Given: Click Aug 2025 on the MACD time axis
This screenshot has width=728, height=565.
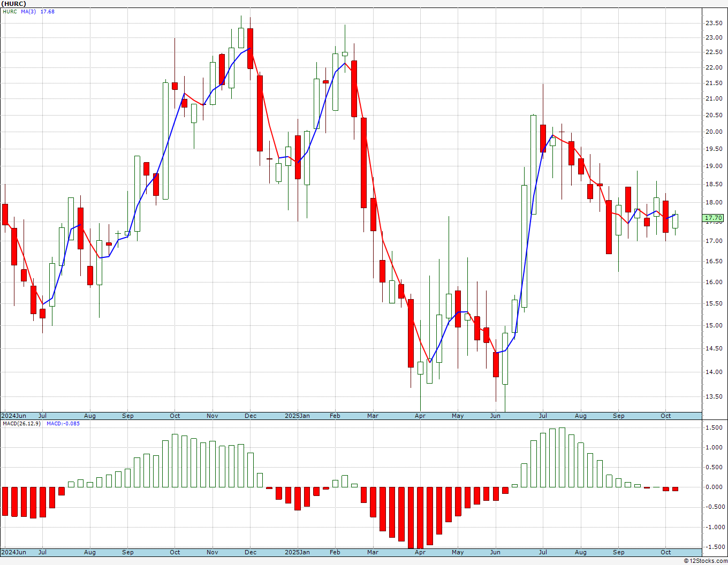Looking at the screenshot, I should coord(581,552).
